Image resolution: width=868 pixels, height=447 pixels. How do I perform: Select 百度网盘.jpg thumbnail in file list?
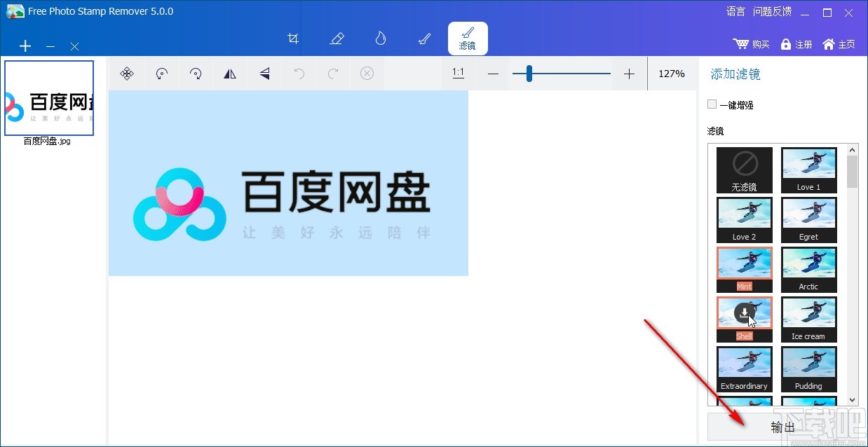tap(49, 98)
